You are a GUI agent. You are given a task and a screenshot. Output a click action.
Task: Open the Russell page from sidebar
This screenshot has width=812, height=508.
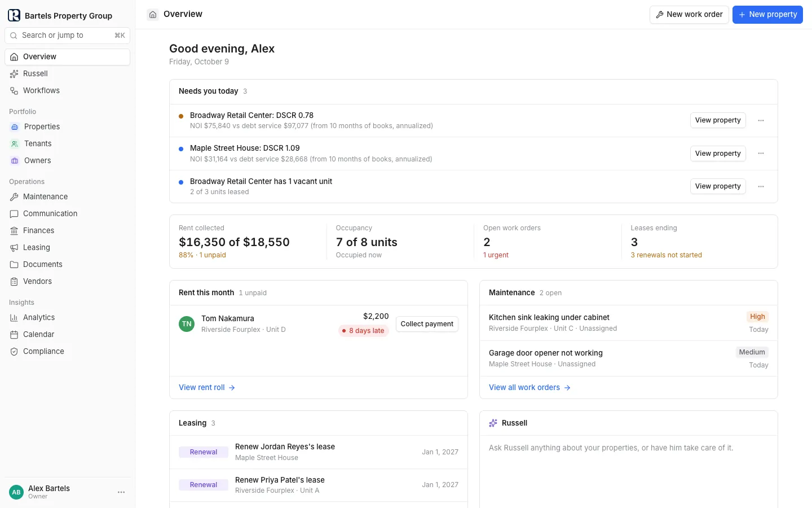[x=68, y=74]
